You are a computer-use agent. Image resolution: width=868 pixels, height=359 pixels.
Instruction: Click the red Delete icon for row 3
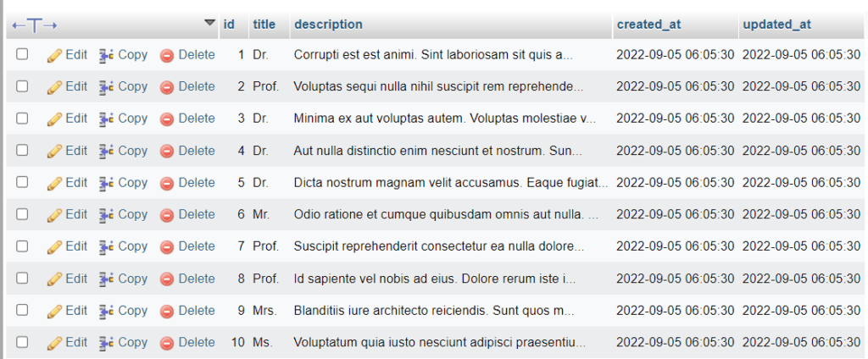point(167,119)
